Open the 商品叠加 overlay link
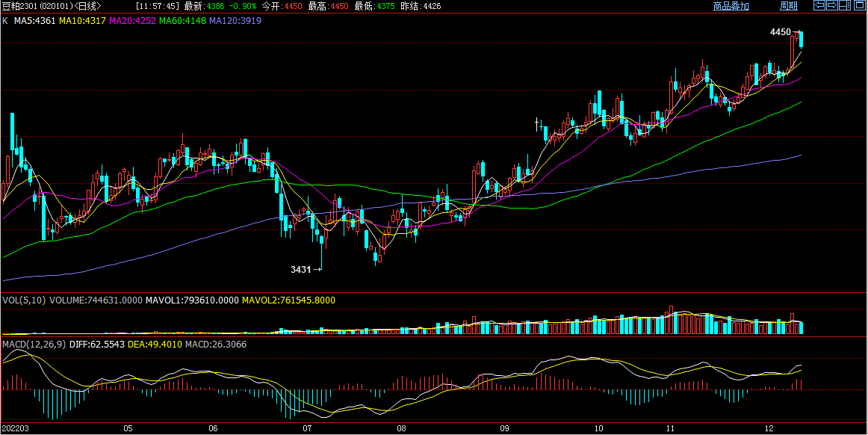The width and height of the screenshot is (868, 435). tap(731, 6)
